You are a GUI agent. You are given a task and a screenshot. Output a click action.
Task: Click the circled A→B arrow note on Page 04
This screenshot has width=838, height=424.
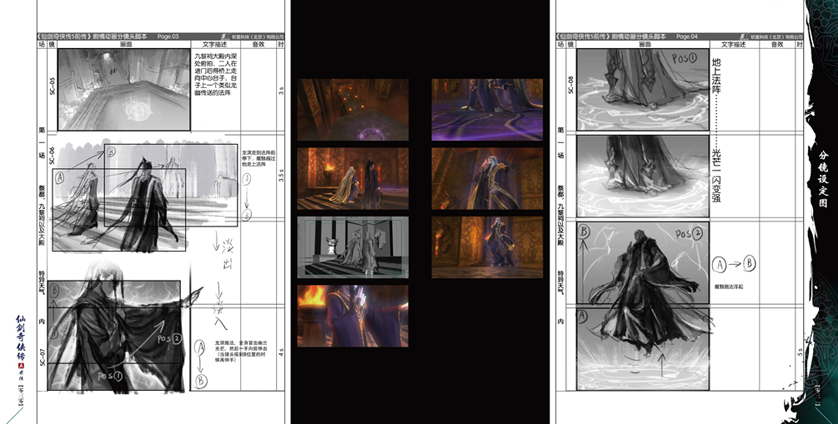(x=733, y=264)
